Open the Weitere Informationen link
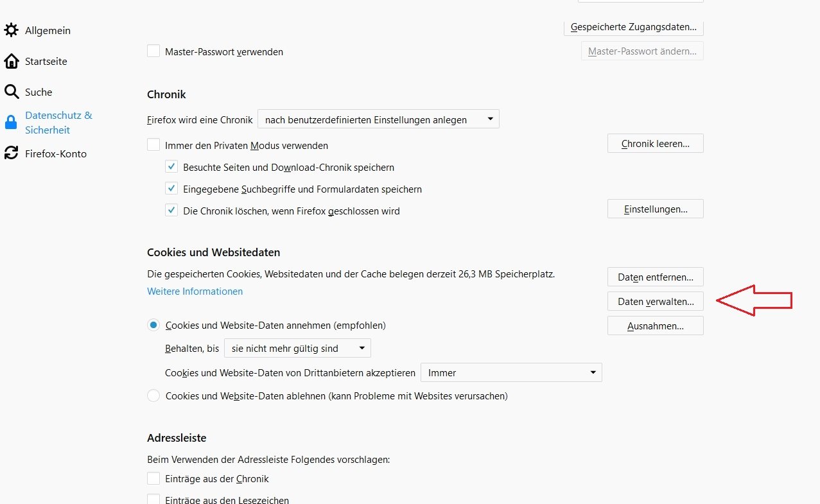The height and width of the screenshot is (504, 820). click(195, 291)
